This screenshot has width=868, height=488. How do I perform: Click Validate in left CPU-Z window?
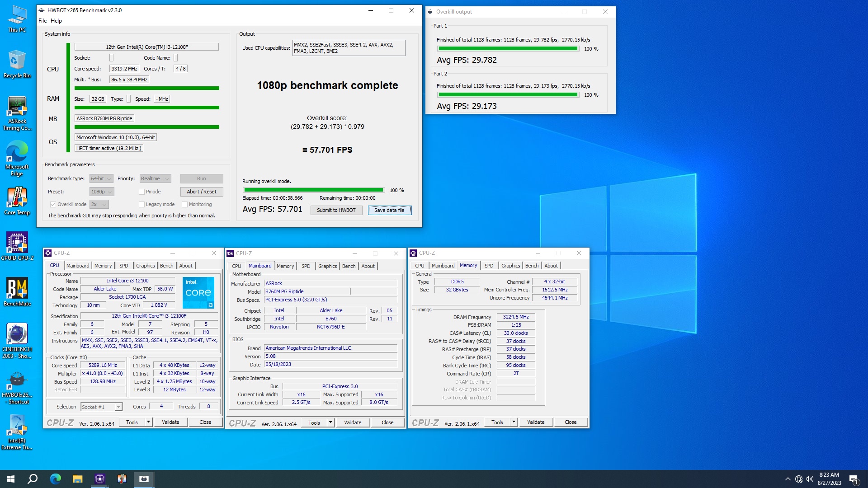coord(170,422)
